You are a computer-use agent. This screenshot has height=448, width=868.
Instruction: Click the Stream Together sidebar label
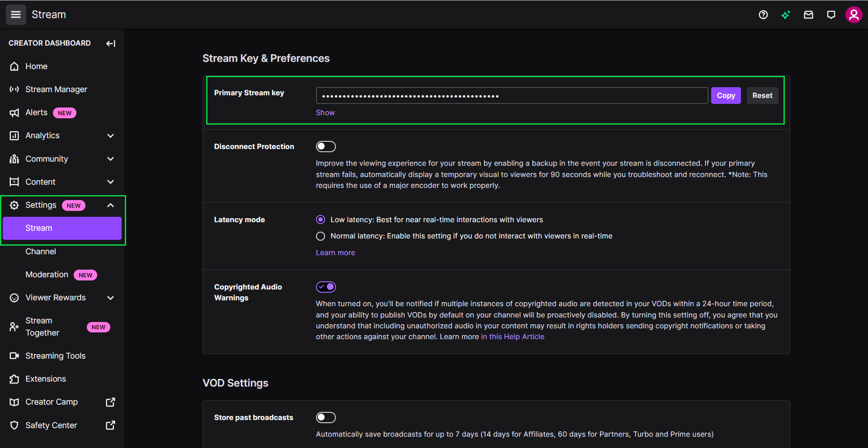click(42, 327)
